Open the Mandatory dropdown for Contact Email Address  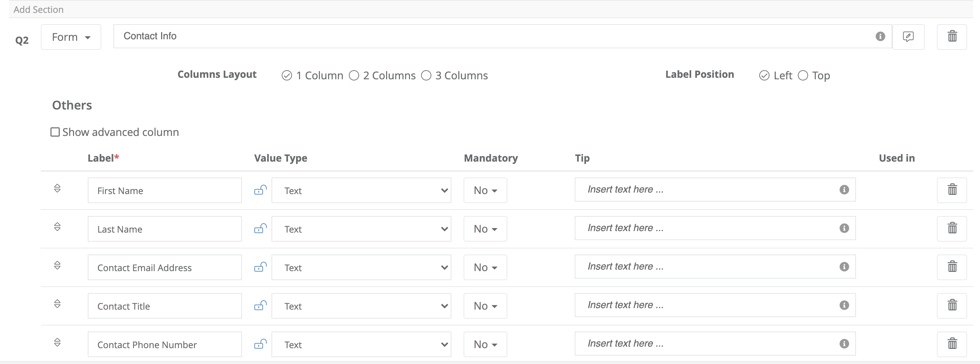(x=485, y=267)
